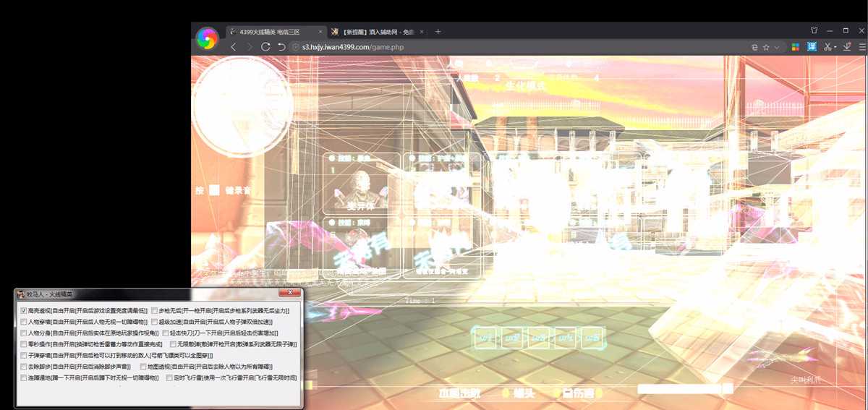Enable the 人物分身 checkbox
Screen dimensions: 868x410
[x=24, y=333]
